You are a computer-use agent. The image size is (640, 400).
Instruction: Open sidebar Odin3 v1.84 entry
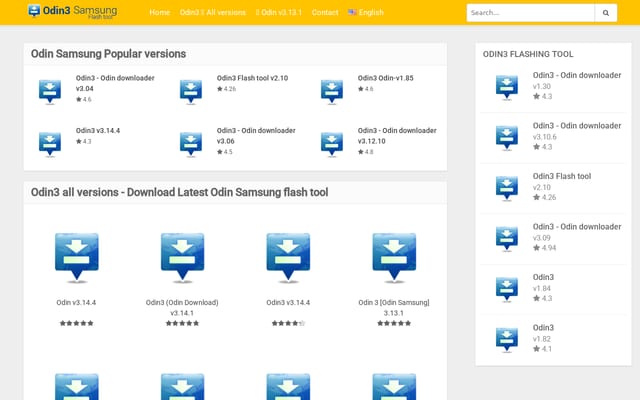click(x=543, y=278)
